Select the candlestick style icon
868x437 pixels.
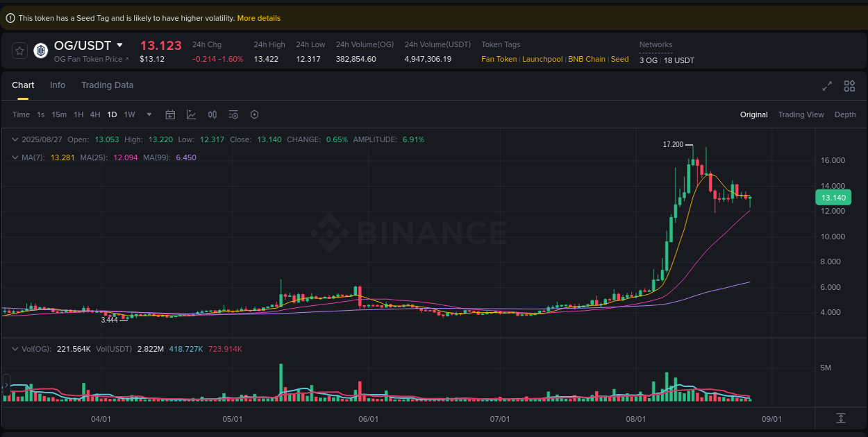click(212, 114)
